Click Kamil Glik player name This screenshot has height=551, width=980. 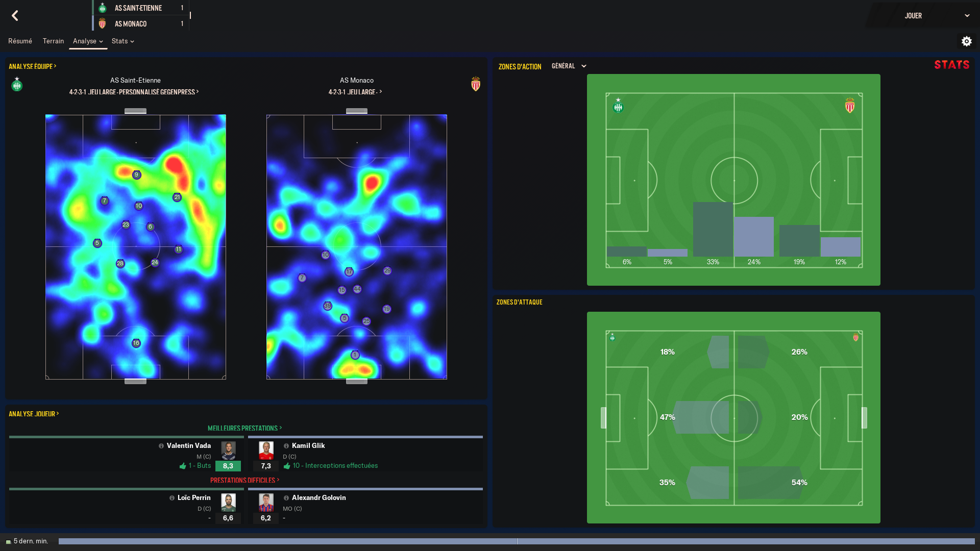pyautogui.click(x=308, y=446)
